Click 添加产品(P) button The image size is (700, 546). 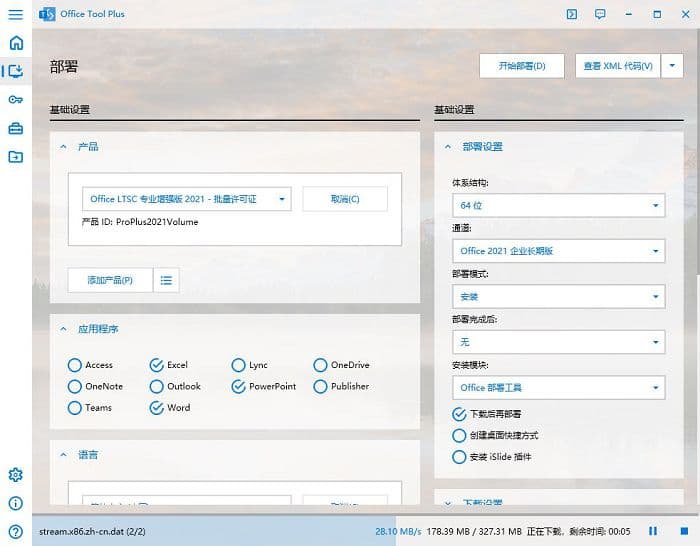(110, 280)
